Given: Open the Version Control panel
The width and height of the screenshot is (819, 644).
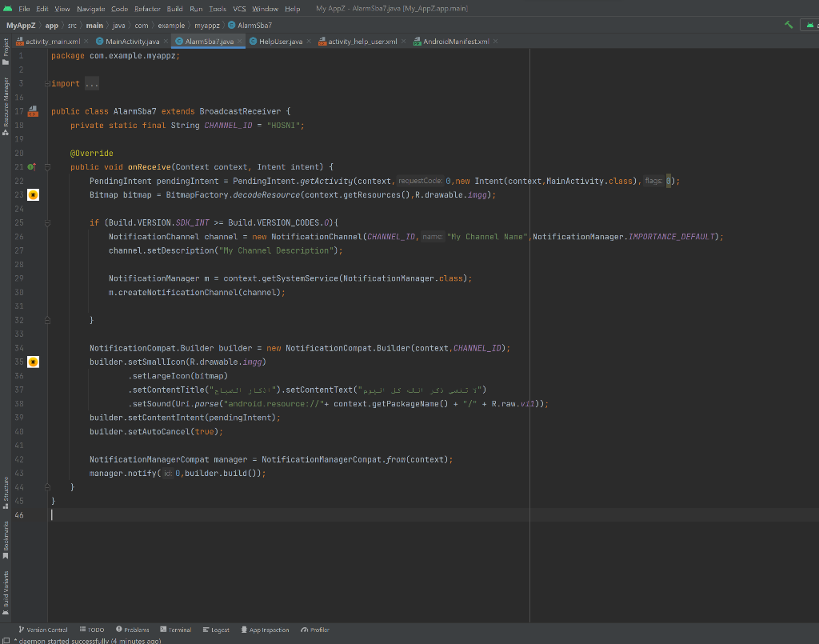Looking at the screenshot, I should [43, 630].
